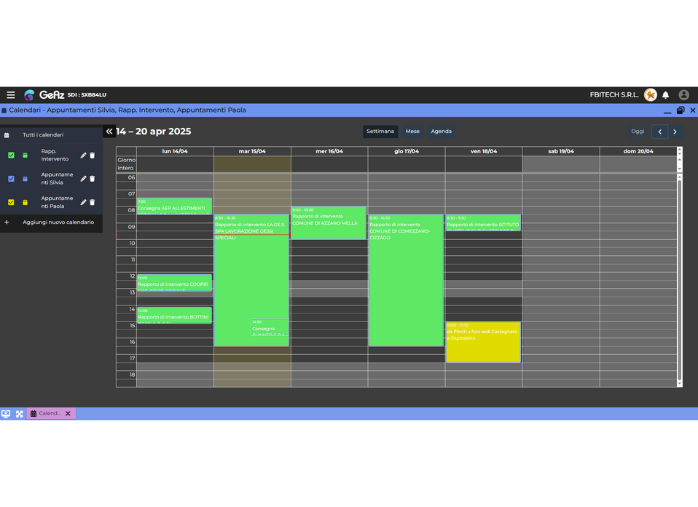The width and height of the screenshot is (698, 507).
Task: Go to the previous week arrow
Action: point(659,131)
